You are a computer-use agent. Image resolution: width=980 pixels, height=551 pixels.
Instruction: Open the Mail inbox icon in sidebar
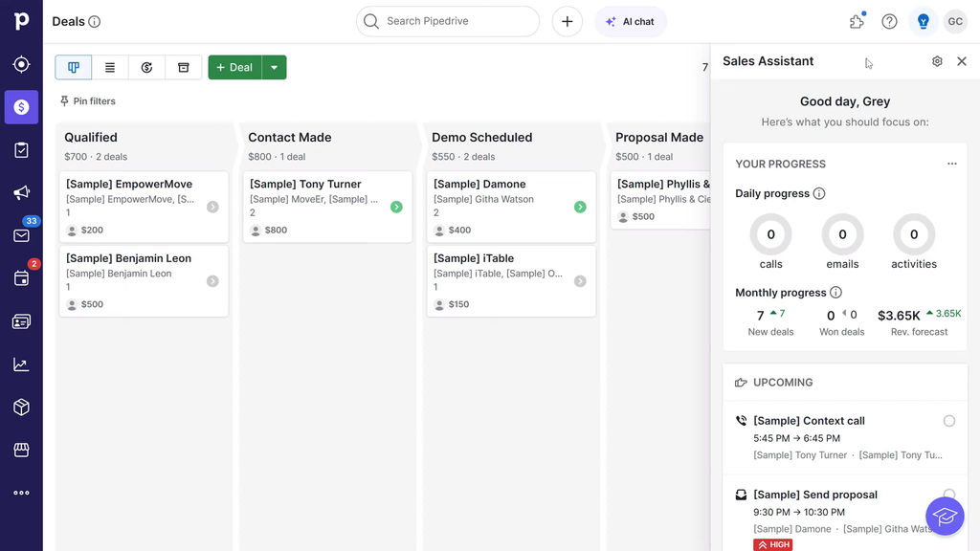tap(21, 236)
